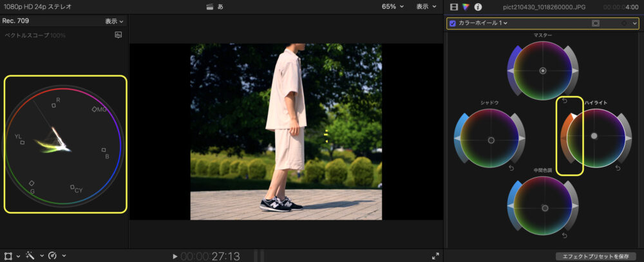
Task: Apply a shape mask to カラーホイール 1
Action: tap(596, 23)
